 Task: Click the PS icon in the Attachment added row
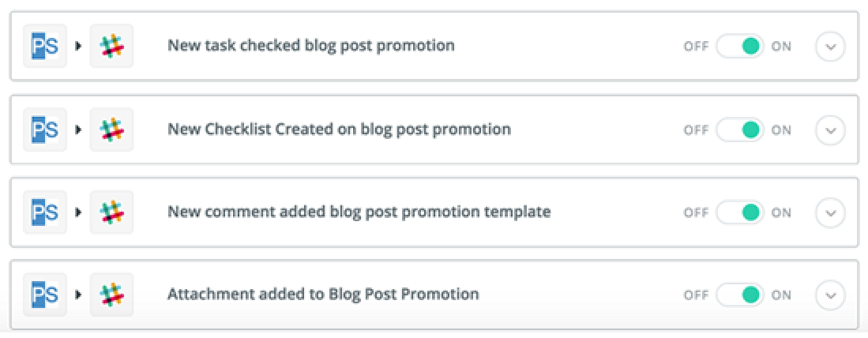(45, 295)
